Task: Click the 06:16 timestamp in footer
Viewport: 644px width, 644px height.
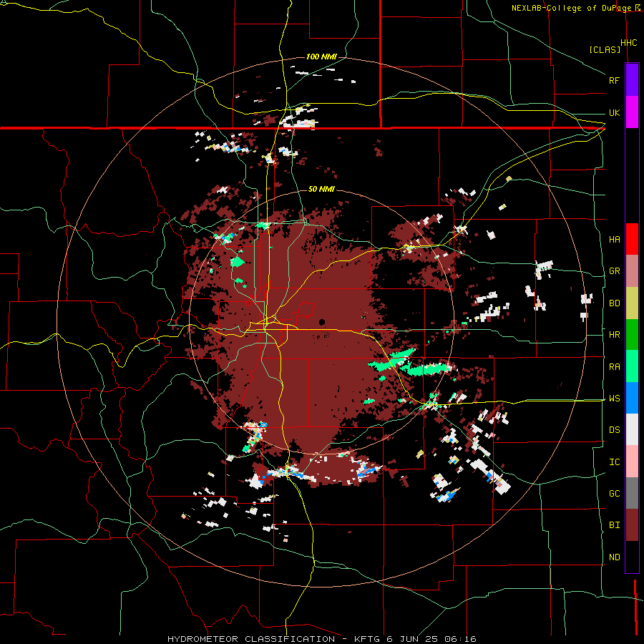Action: point(462,639)
